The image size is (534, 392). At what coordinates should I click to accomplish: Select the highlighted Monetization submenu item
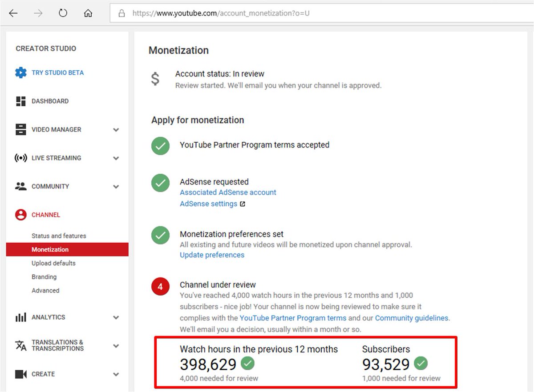coord(67,249)
